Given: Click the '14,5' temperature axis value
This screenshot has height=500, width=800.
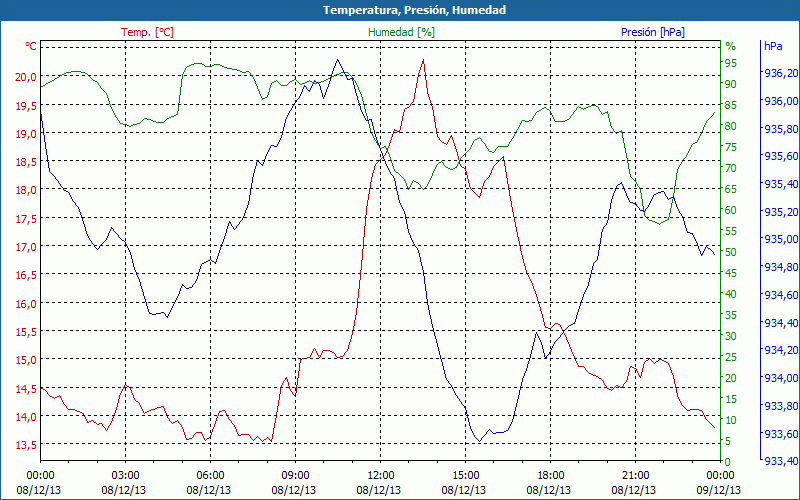Looking at the screenshot, I should tap(26, 389).
